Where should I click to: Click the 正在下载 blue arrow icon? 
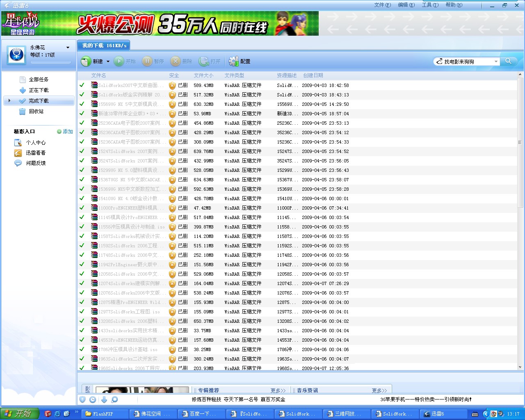tap(23, 90)
